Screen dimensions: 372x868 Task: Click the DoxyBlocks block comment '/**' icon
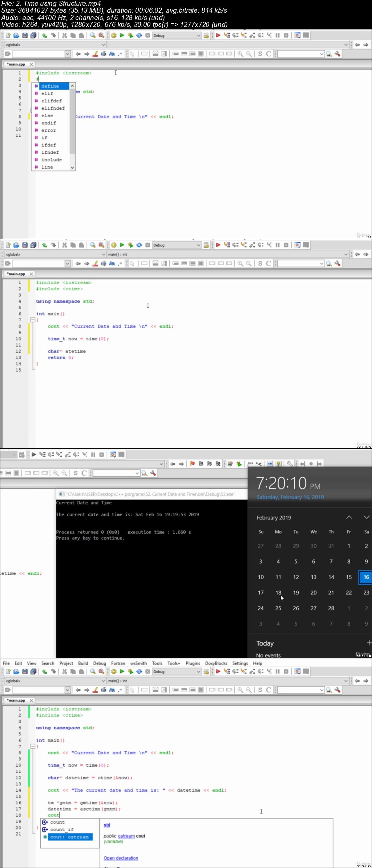250,464
